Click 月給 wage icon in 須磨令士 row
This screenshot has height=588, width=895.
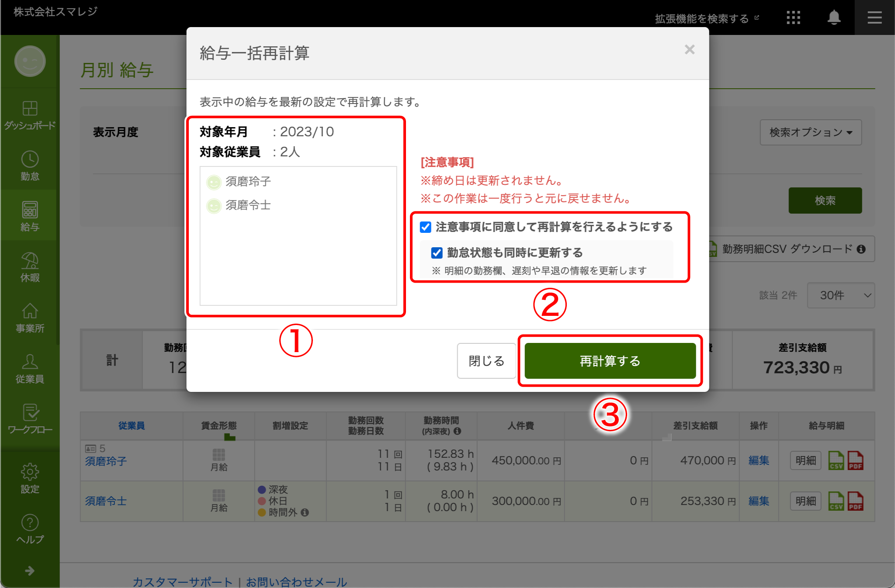[x=219, y=495]
